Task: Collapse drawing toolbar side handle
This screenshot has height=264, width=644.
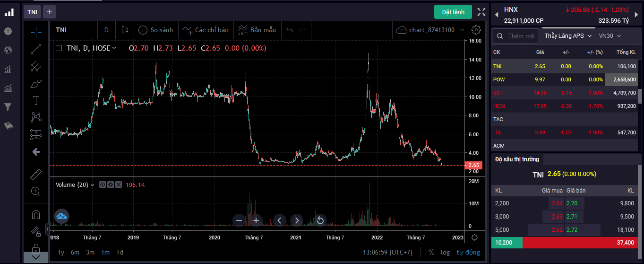Action: 47,229
